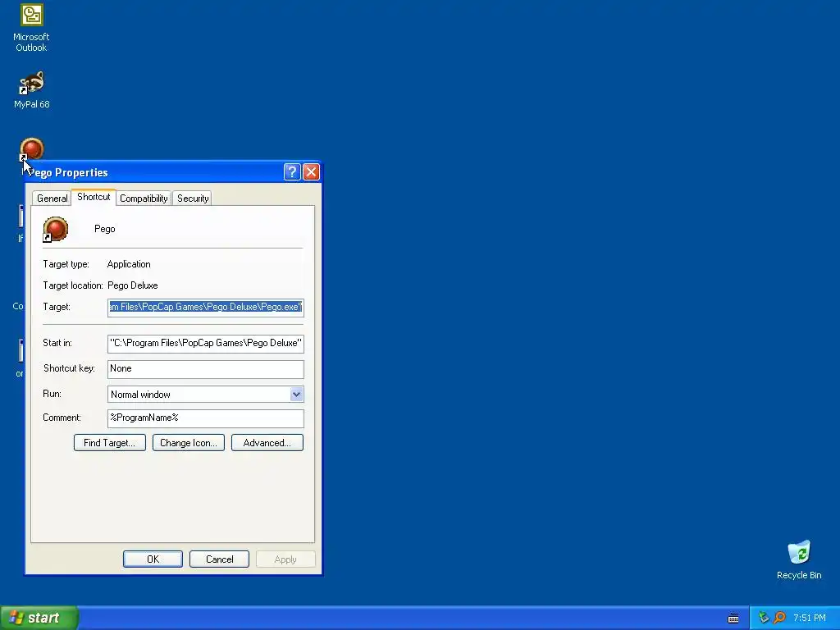The image size is (840, 630).
Task: Click the on-screen keyboard tray icon
Action: 733,619
